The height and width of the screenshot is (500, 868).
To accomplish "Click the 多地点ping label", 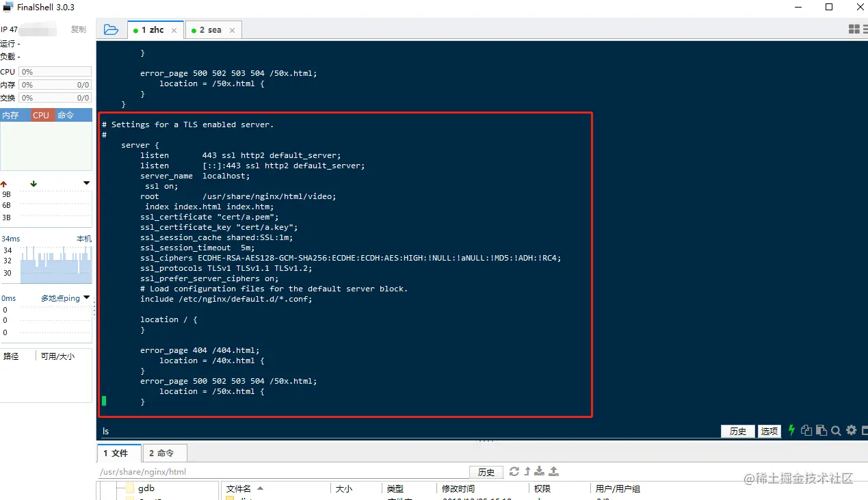I will (x=60, y=298).
